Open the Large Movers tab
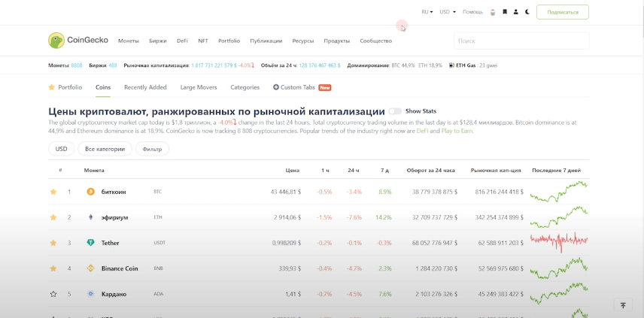The image size is (644, 318). (199, 87)
